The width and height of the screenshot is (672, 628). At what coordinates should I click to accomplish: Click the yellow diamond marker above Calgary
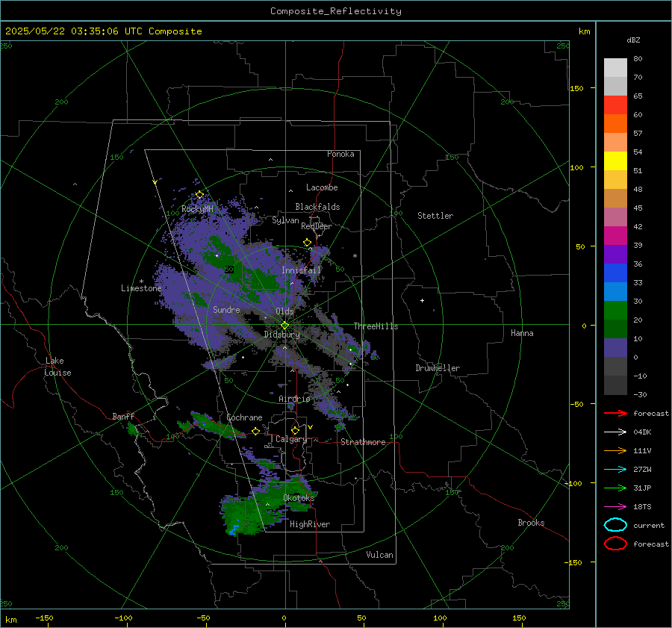(x=295, y=430)
